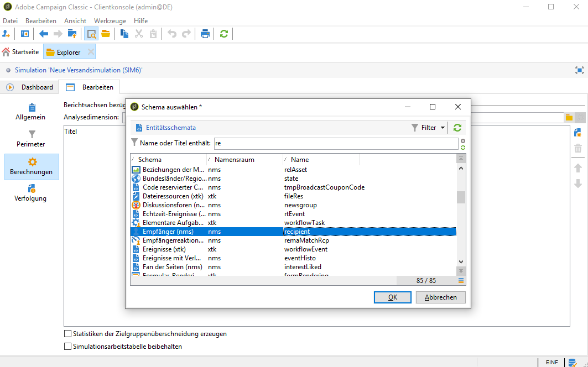
Task: Apply the filter with the small green refresh icon
Action: pyautogui.click(x=463, y=148)
